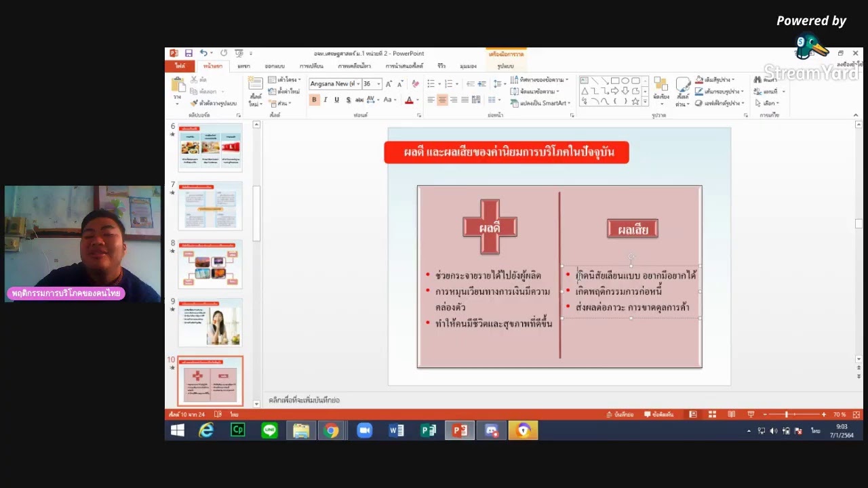Image resolution: width=868 pixels, height=488 pixels.
Task: Open the File tab
Action: (180, 66)
